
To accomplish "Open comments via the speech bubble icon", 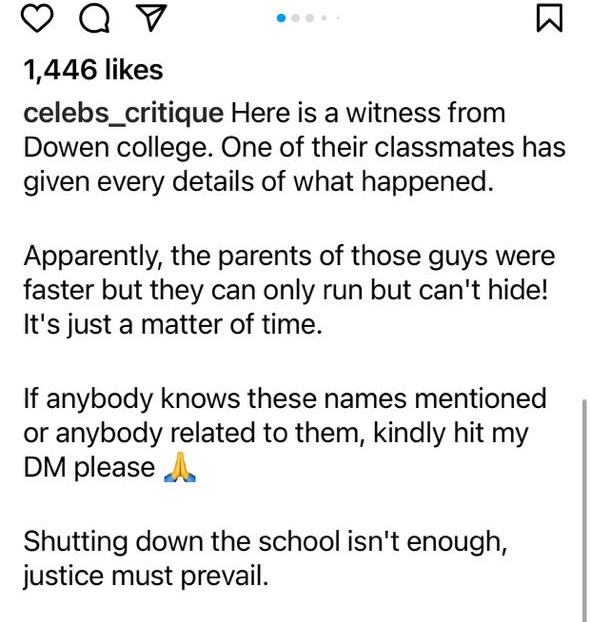I will (94, 19).
